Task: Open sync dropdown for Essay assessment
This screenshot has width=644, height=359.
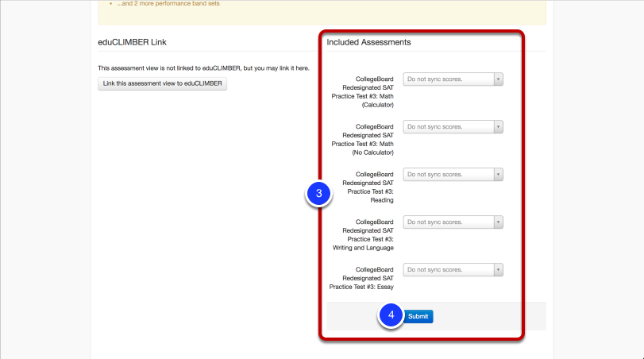Action: [453, 270]
